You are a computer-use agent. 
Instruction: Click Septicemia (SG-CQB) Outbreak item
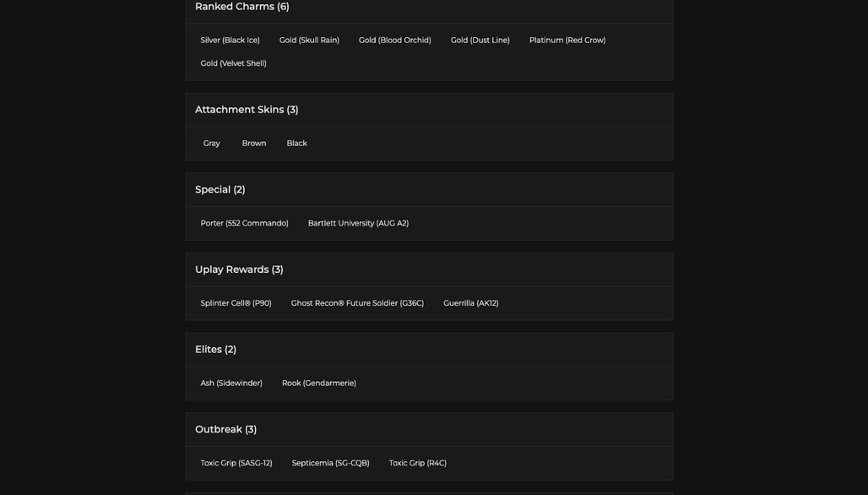coord(330,463)
